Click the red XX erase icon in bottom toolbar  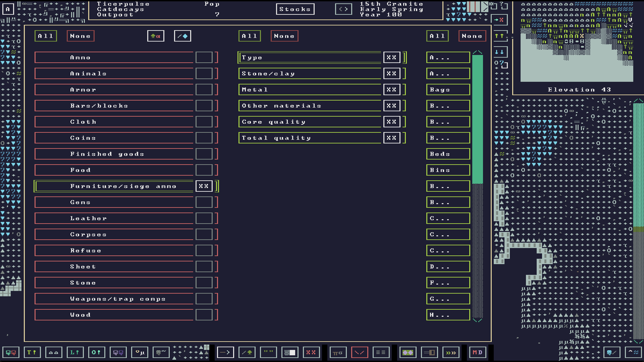coord(311,352)
